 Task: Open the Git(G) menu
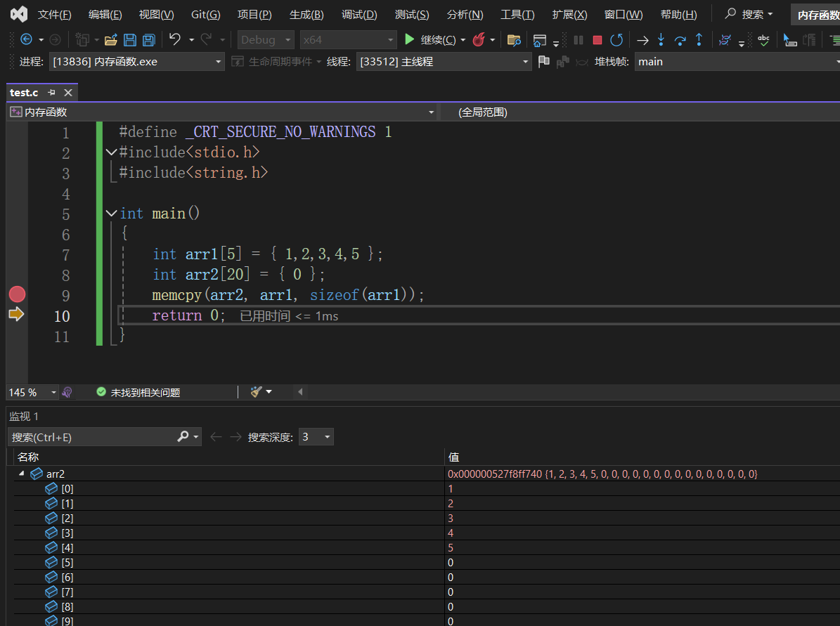coord(206,15)
